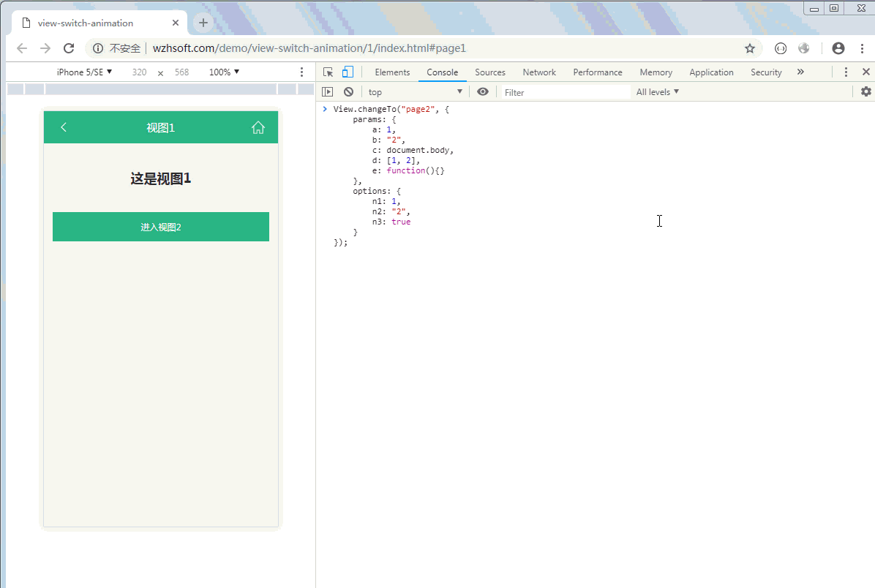Viewport: 875px width, 588px height.
Task: Bookmark this page with the star icon
Action: (750, 48)
